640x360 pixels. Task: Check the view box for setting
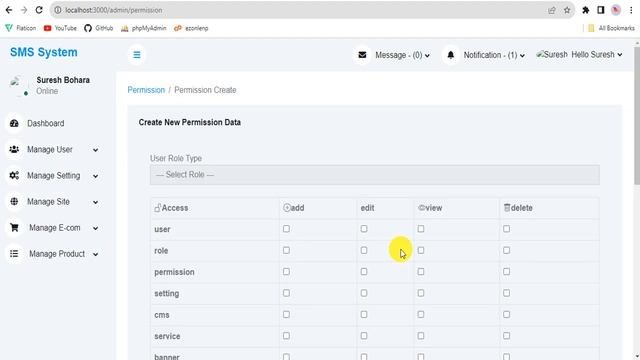point(421,293)
